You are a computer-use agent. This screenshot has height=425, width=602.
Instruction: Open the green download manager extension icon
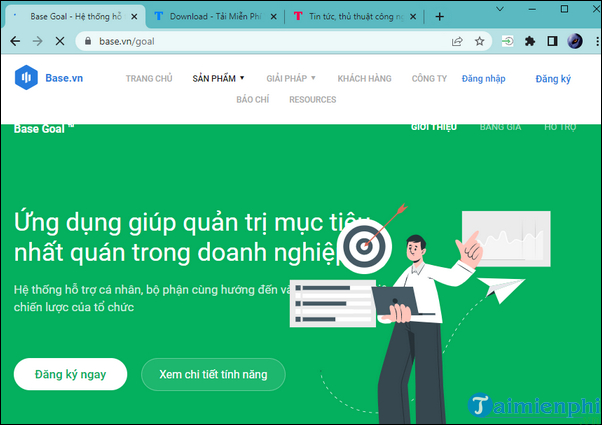508,41
